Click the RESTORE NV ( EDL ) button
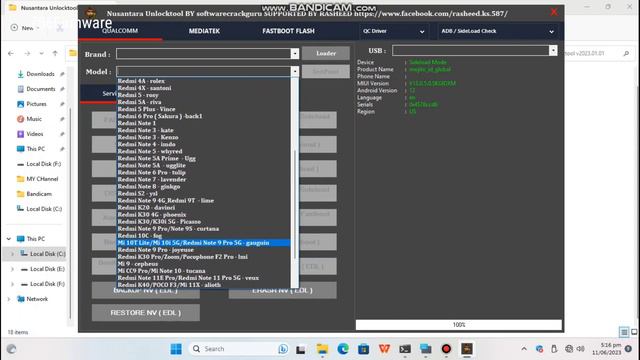 coord(146,313)
